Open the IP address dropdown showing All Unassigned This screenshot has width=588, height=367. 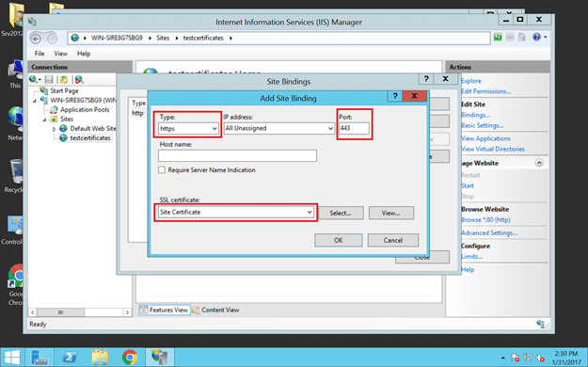pyautogui.click(x=279, y=128)
